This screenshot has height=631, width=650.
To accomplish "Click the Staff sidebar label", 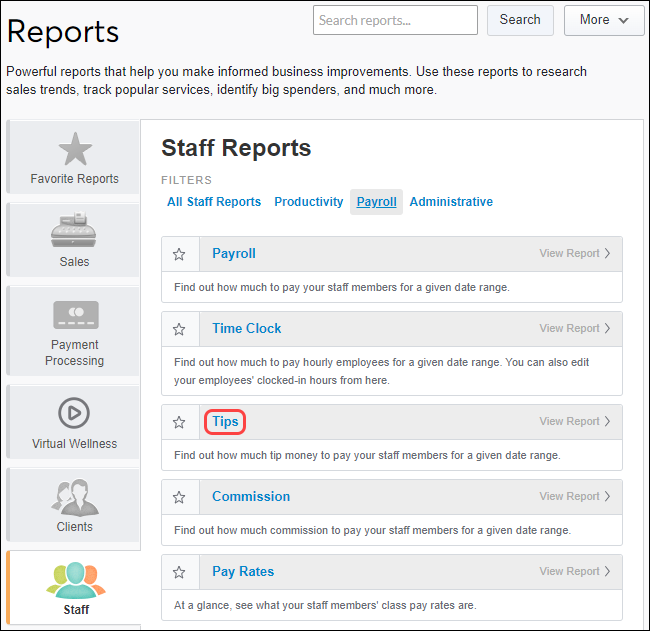I will click(x=76, y=610).
